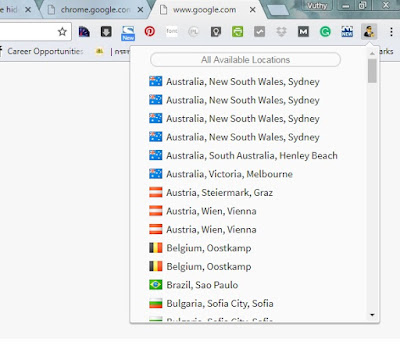Click the black M extension icon
The width and height of the screenshot is (400, 363).
303,32
